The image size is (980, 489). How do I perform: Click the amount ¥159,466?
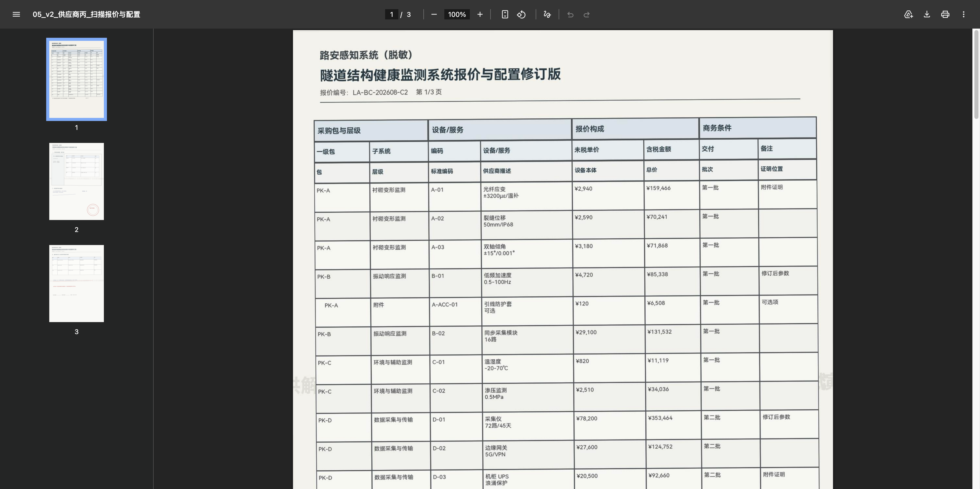pyautogui.click(x=658, y=188)
